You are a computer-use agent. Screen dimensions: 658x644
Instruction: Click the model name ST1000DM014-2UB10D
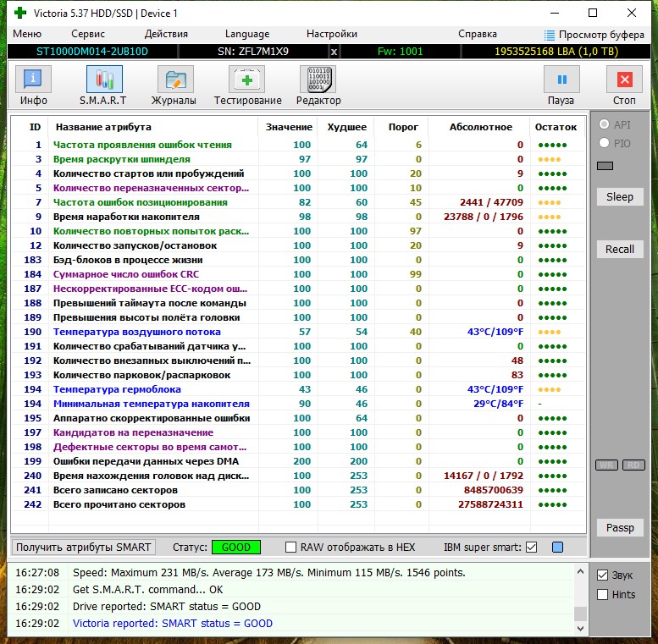click(x=92, y=52)
